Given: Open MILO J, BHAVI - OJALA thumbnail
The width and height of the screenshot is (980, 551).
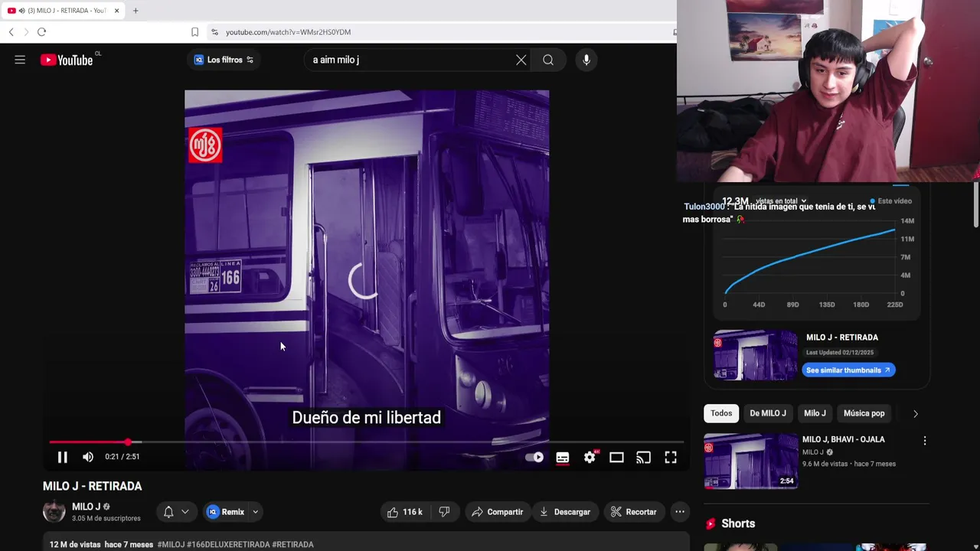Looking at the screenshot, I should tap(751, 461).
